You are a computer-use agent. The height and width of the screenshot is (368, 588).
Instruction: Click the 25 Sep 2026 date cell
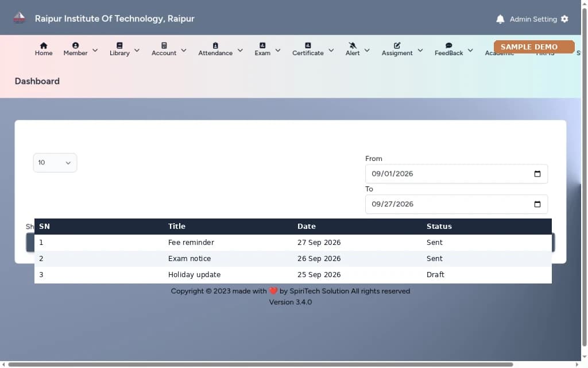tap(319, 275)
